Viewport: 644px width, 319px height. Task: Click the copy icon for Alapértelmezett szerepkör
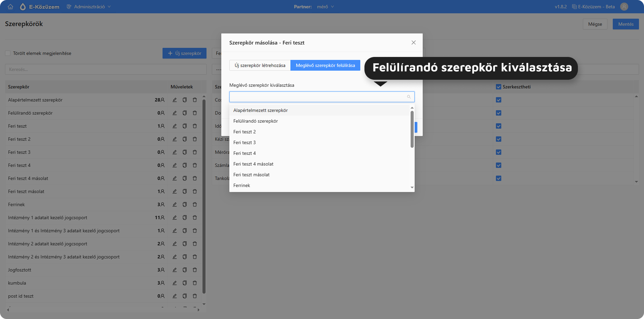[x=185, y=100]
